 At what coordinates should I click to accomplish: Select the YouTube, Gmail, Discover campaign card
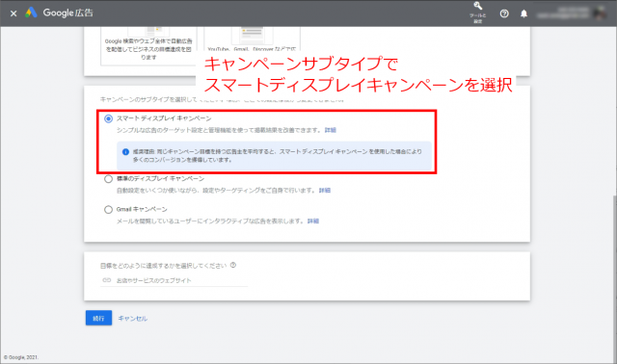pos(252,39)
